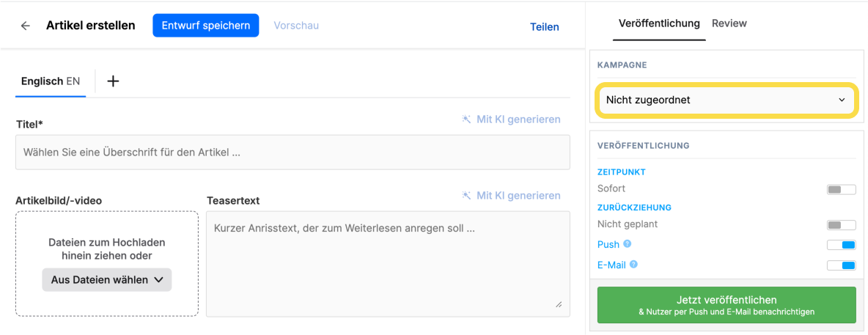The width and height of the screenshot is (868, 335).
Task: Switch to the Review tab
Action: point(729,23)
